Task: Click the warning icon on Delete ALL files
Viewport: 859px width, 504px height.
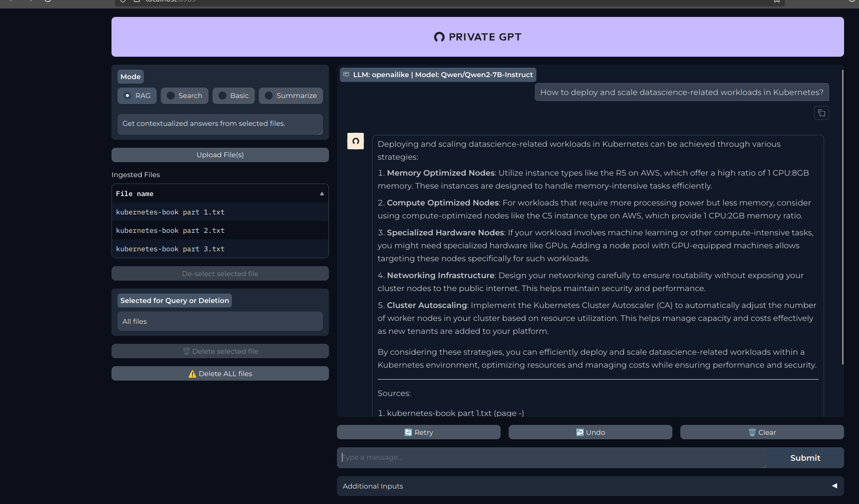Action: 192,374
